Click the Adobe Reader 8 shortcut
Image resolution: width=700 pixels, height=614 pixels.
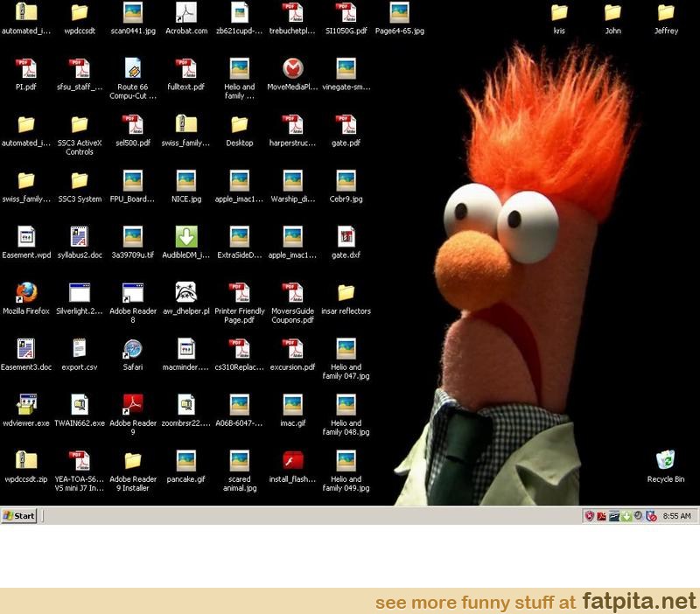click(133, 292)
